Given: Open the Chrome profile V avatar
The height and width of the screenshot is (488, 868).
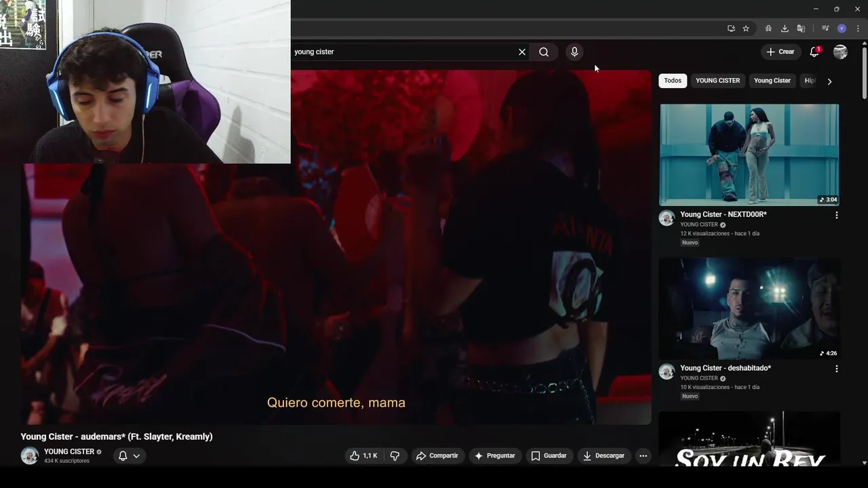Looking at the screenshot, I should (x=842, y=28).
